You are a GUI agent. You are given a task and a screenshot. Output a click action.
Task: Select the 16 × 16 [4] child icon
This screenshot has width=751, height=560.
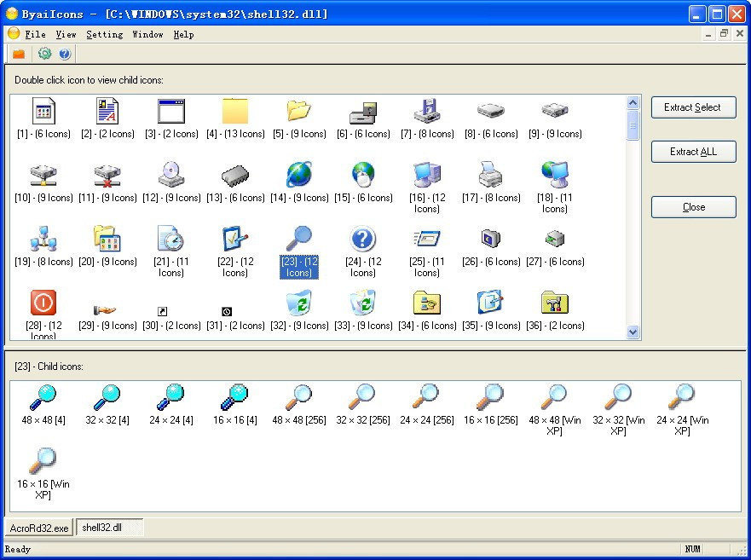234,397
